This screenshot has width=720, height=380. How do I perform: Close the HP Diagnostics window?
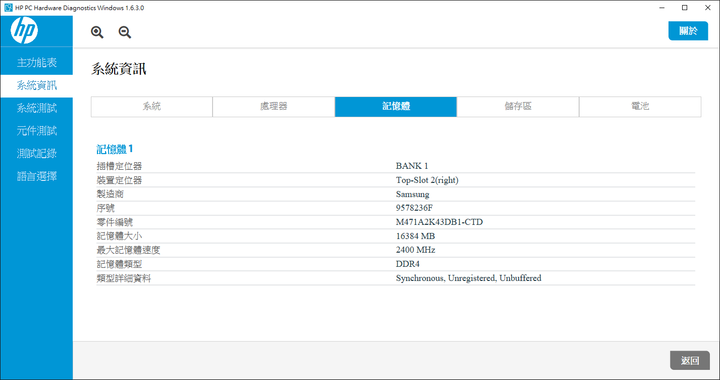tap(708, 8)
